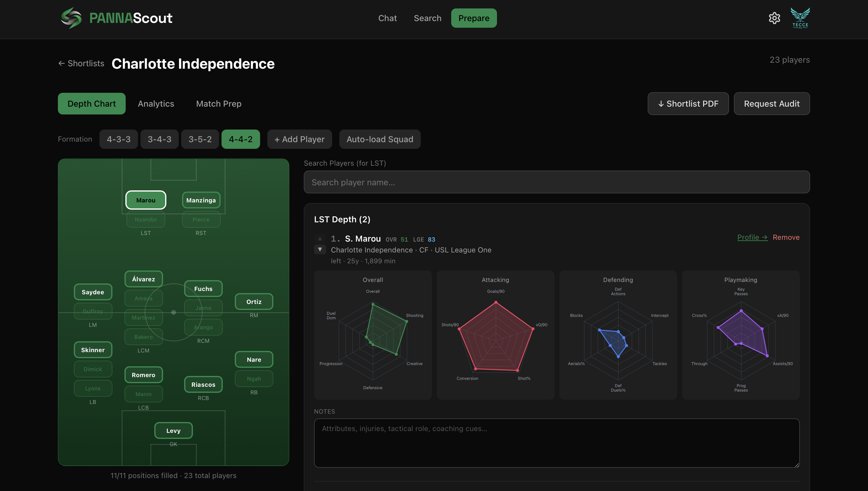
Task: Move S. Marou down in depth order
Action: pos(320,249)
